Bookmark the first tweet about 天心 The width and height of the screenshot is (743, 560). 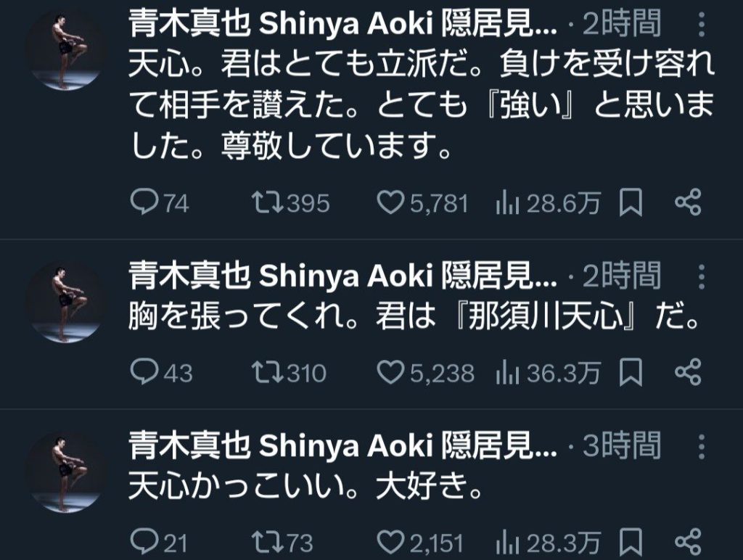pos(631,204)
